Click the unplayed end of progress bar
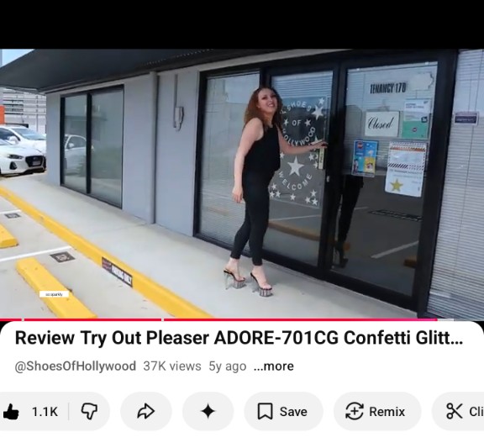484x448 pixels. pyautogui.click(x=446, y=319)
